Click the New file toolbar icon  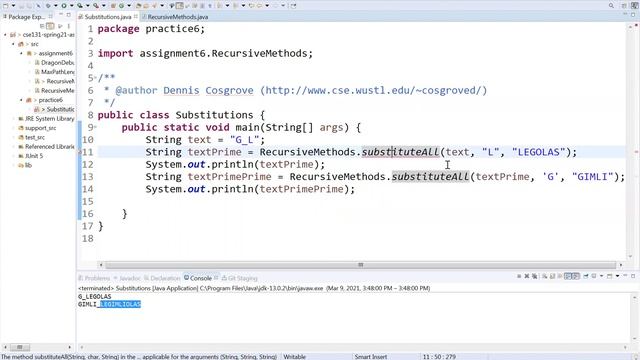[x=5, y=6]
